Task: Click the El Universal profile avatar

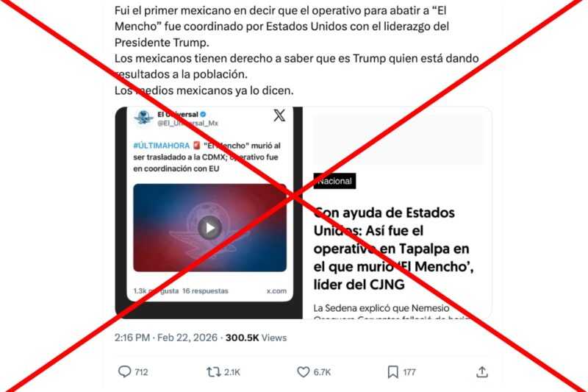Action: pos(143,118)
